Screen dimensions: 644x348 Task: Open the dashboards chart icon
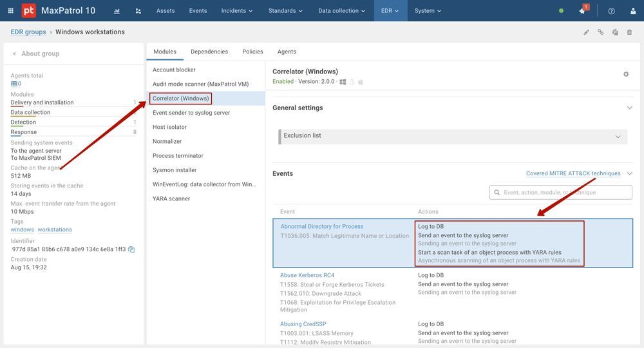click(x=117, y=11)
